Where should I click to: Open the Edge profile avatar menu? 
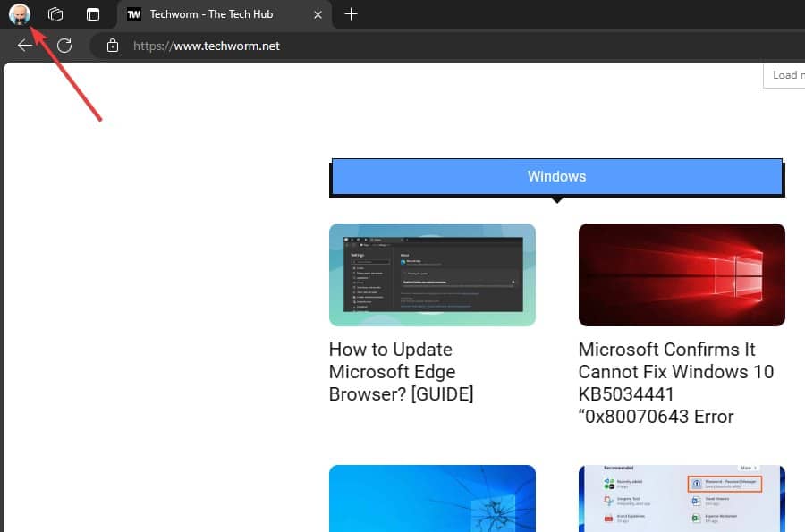(x=19, y=13)
